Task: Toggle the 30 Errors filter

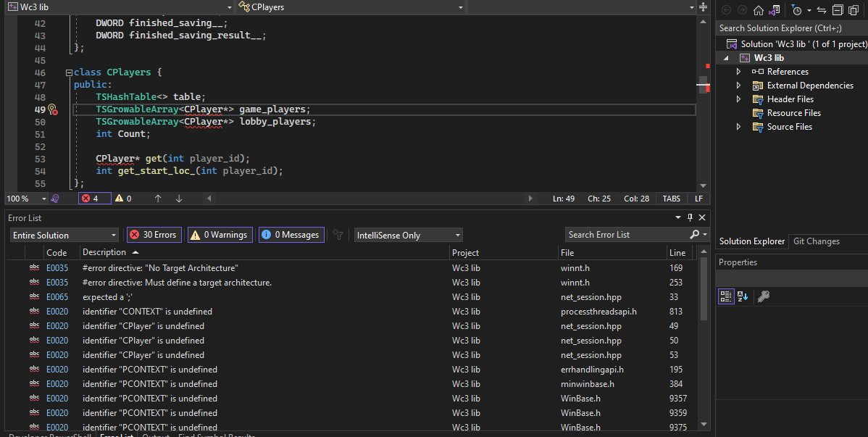Action: coord(154,235)
